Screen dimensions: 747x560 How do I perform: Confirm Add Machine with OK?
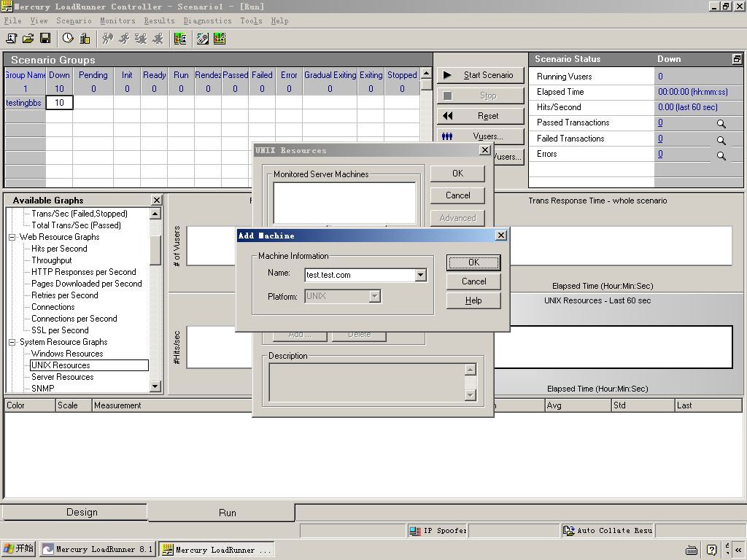[473, 262]
